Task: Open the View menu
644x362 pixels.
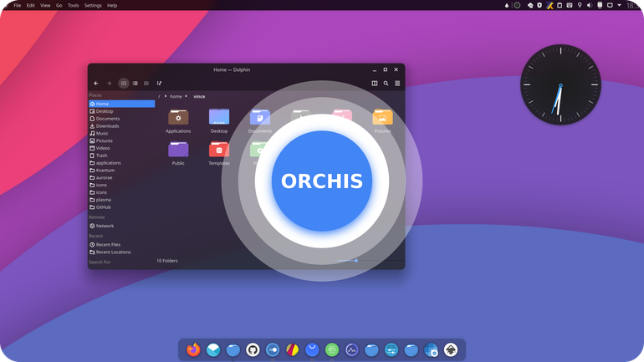Action: coord(45,5)
